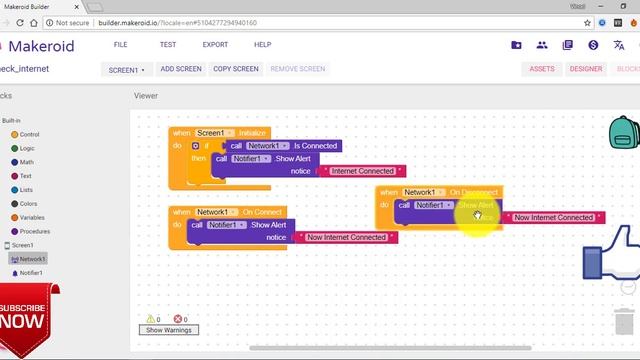Open the dollar donate icon
640x360 pixels.
pos(593,45)
